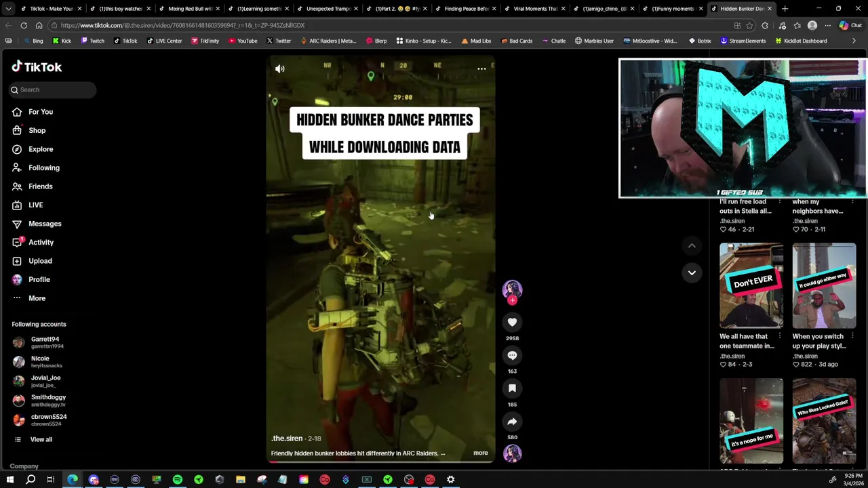Open Spotify from the taskbar

pyautogui.click(x=178, y=480)
